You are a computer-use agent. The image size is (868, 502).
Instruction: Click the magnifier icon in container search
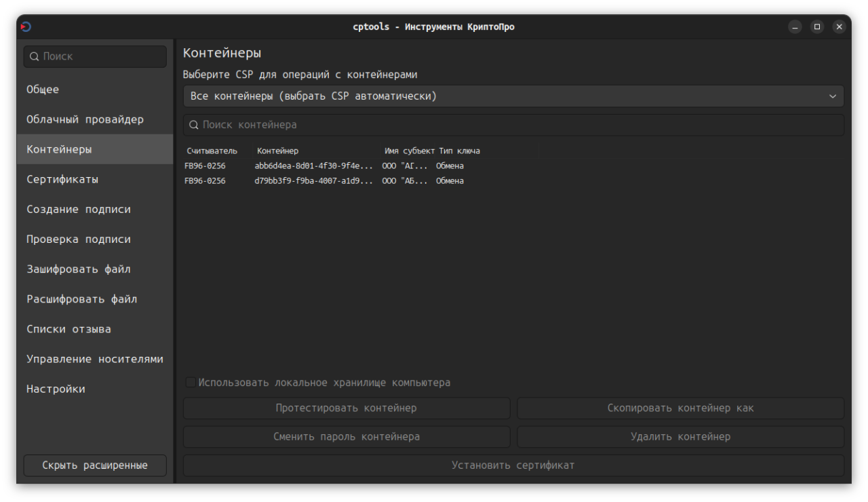194,125
